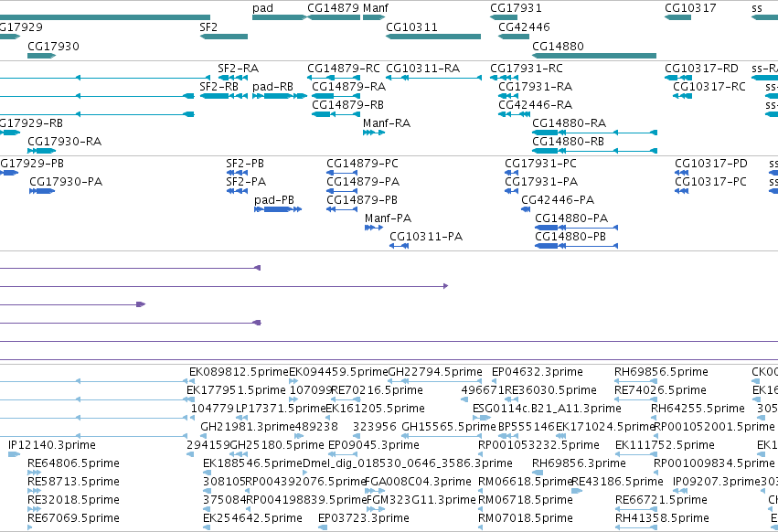
Task: Click the CG17930-RA transcript
Action: click(x=42, y=151)
